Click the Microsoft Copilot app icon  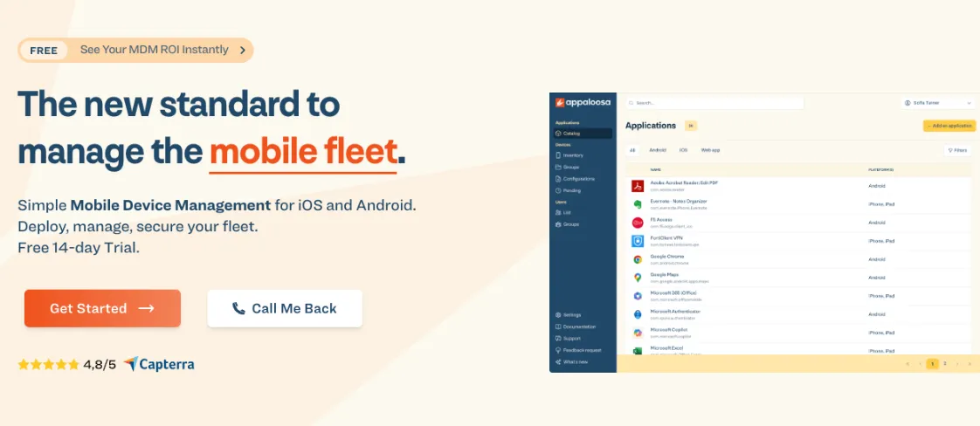(x=638, y=333)
